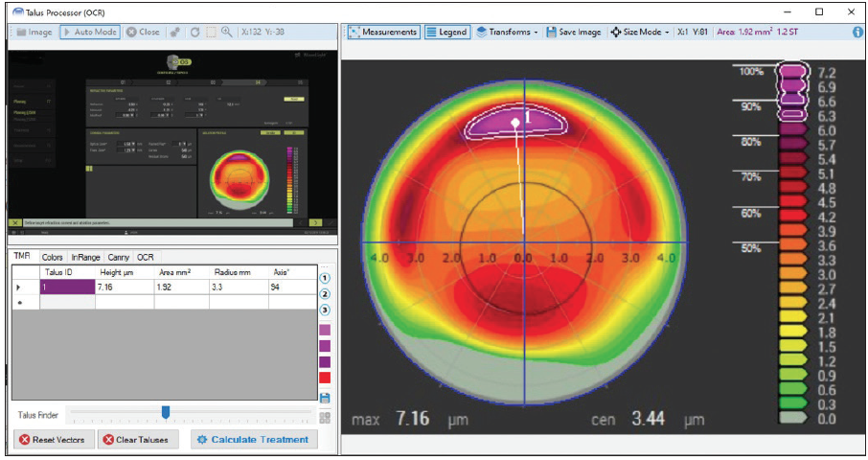The image size is (868, 460).
Task: Open the Size Mode dropdown
Action: [x=641, y=32]
